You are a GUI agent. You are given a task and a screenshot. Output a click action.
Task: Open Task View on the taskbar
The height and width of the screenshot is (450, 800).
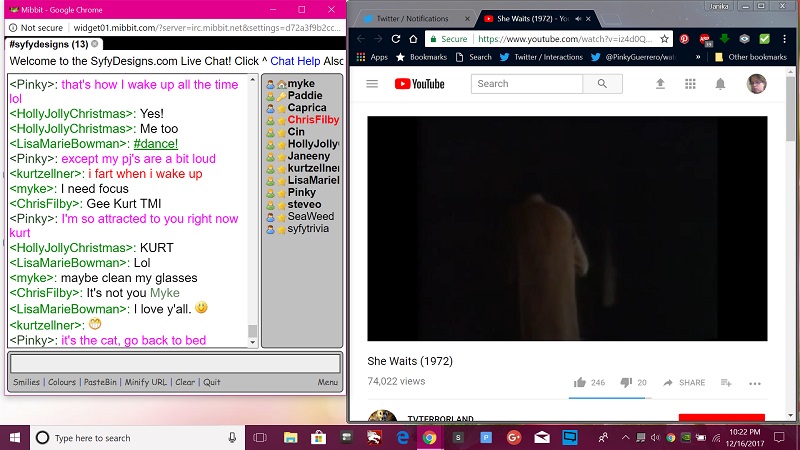point(260,438)
